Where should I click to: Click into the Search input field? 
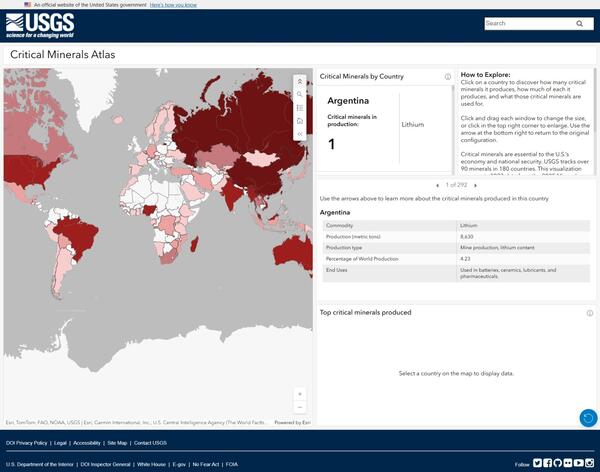tap(530, 23)
